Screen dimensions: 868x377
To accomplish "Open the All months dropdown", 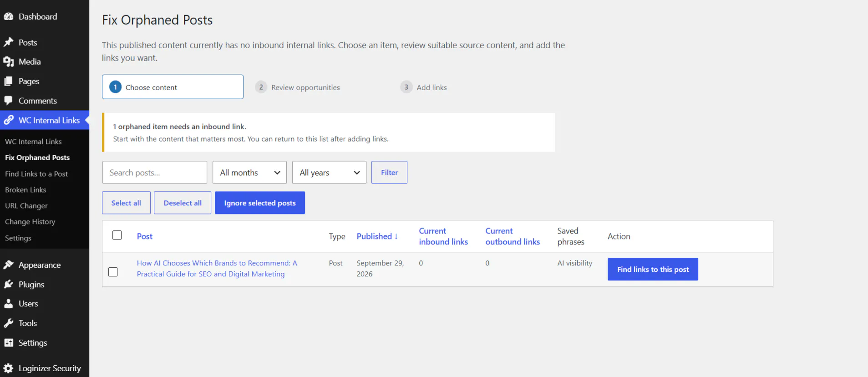I will 249,173.
